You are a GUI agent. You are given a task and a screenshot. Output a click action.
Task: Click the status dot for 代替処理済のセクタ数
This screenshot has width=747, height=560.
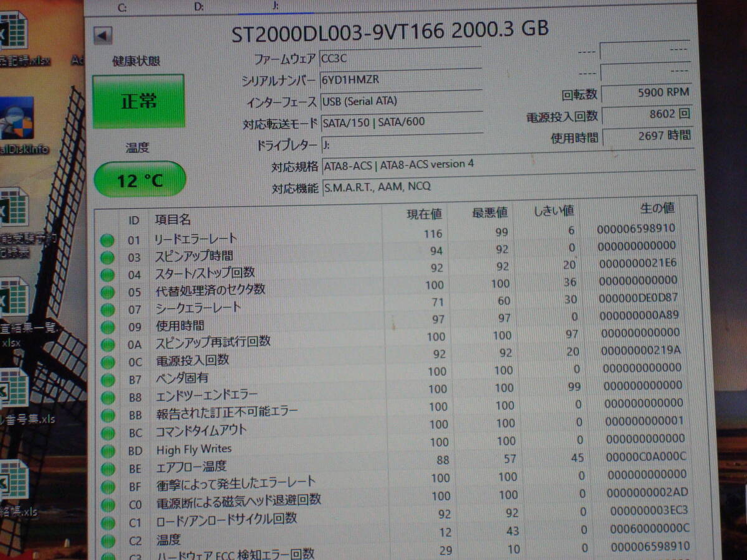[108, 292]
